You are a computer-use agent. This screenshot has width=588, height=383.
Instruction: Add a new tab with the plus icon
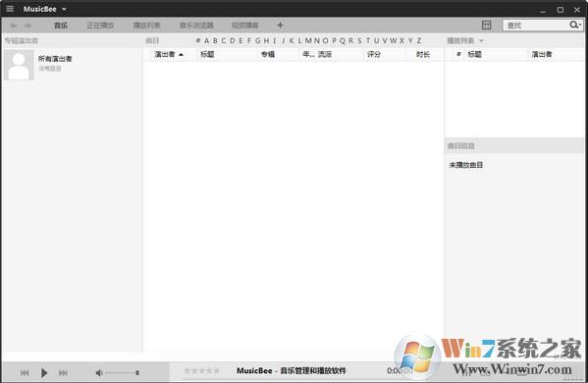coord(280,26)
